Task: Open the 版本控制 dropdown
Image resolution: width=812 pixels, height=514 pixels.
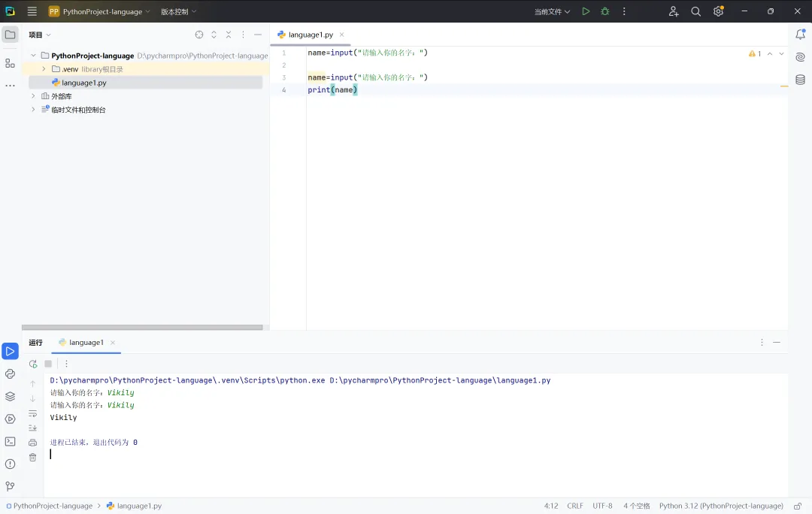Action: [x=179, y=11]
